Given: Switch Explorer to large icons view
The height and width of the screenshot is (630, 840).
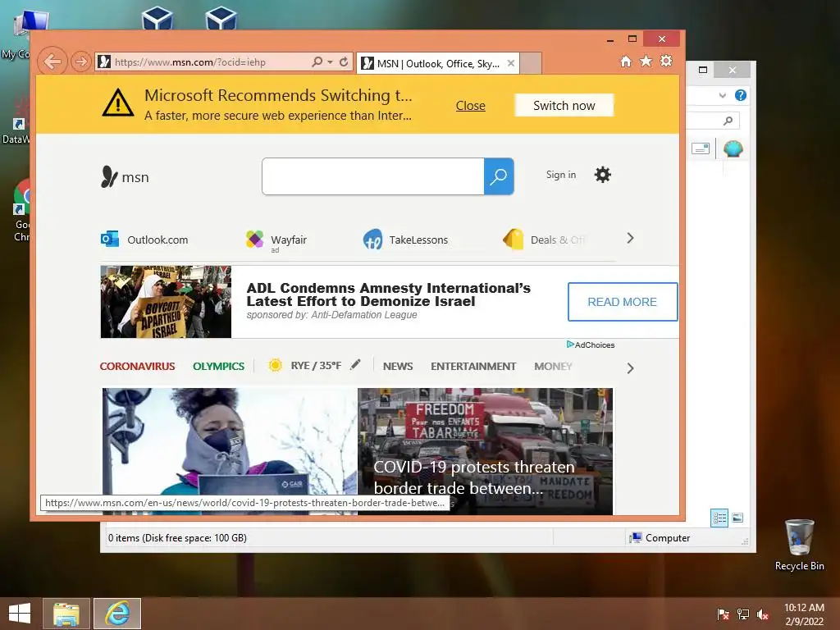Looking at the screenshot, I should (737, 518).
